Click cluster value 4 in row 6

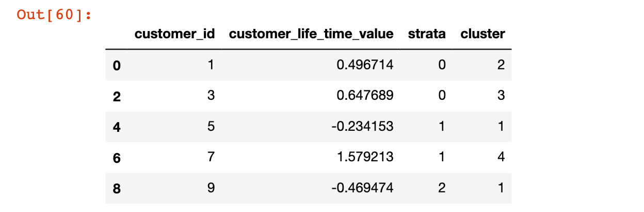(x=501, y=157)
